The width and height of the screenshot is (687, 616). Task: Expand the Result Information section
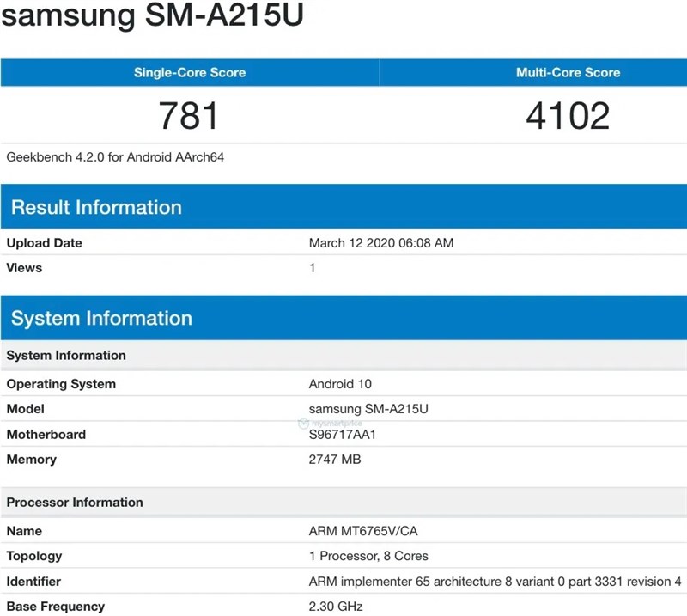click(97, 207)
